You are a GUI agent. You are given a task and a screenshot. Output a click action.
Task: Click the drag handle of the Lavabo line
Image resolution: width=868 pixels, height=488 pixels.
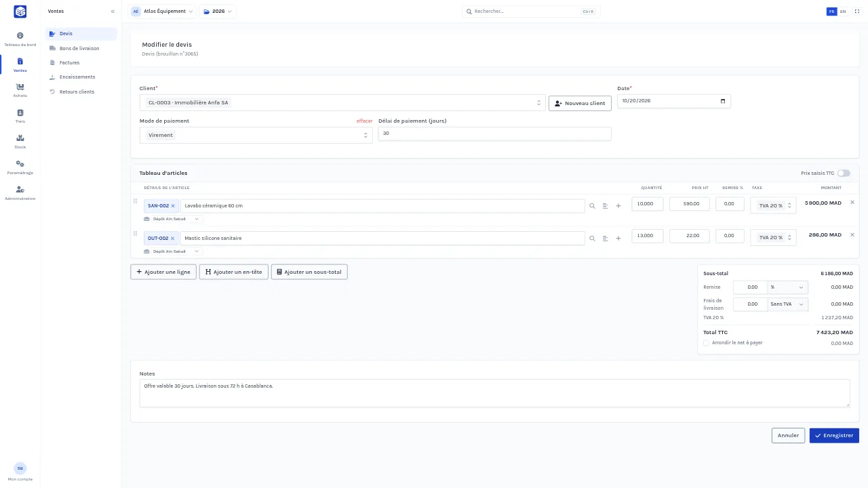(x=135, y=201)
